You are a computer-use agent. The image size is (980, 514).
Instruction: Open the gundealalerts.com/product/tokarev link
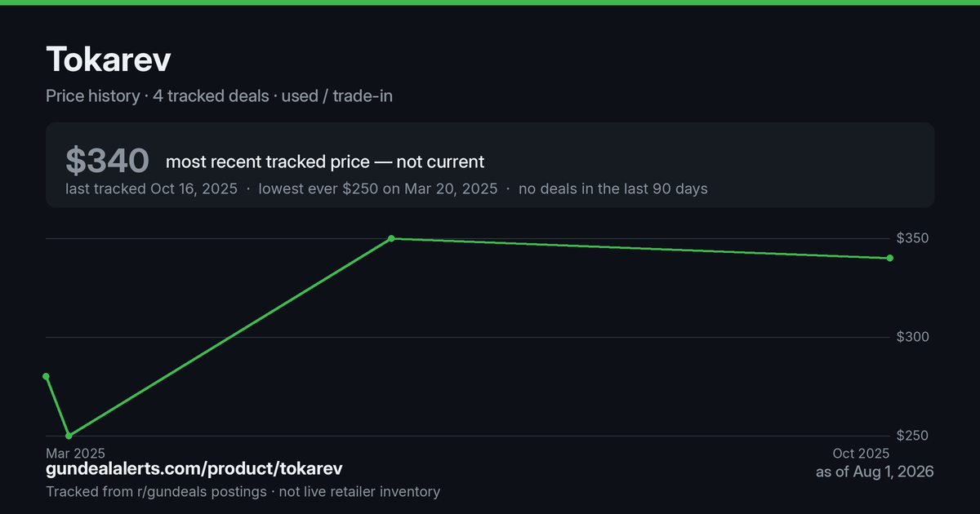pyautogui.click(x=194, y=468)
